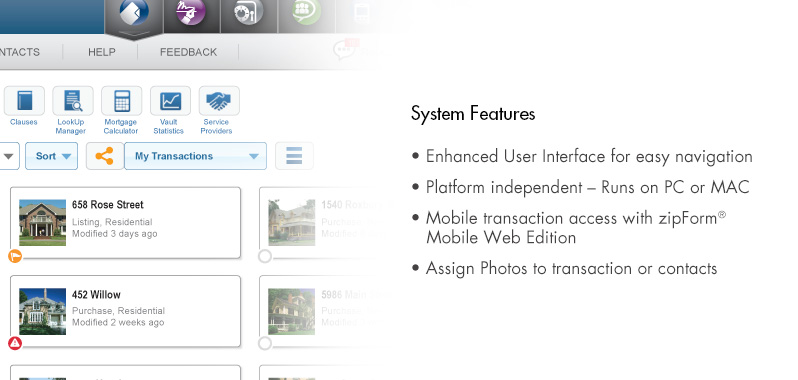Open the CONTACTS menu item

20,52
